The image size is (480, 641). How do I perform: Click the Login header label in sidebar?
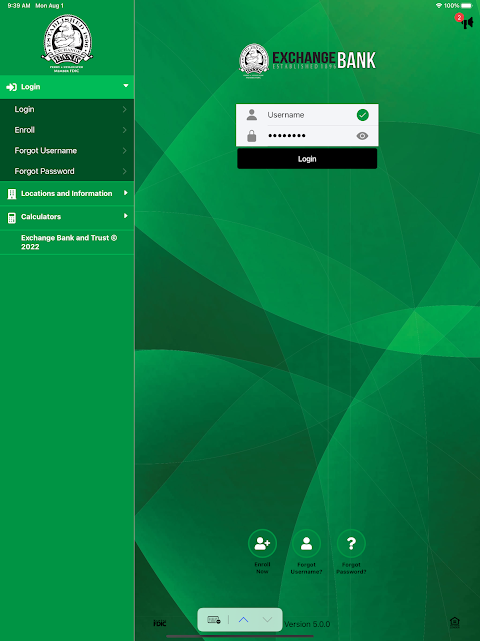(x=31, y=87)
